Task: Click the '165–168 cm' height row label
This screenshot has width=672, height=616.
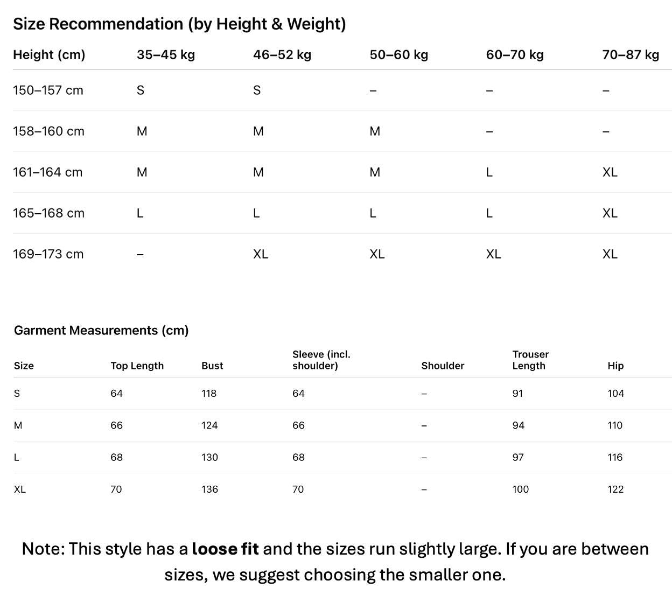Action: click(x=48, y=213)
